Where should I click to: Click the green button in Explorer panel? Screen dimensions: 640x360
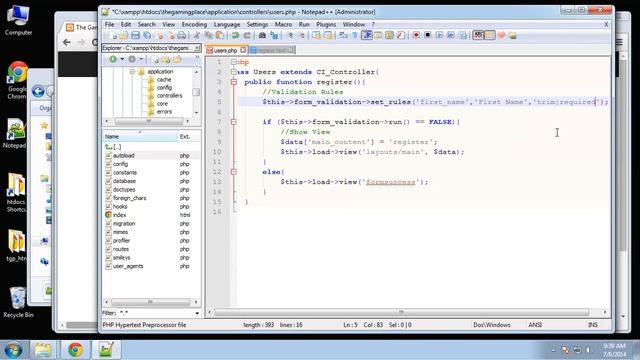pos(113,59)
